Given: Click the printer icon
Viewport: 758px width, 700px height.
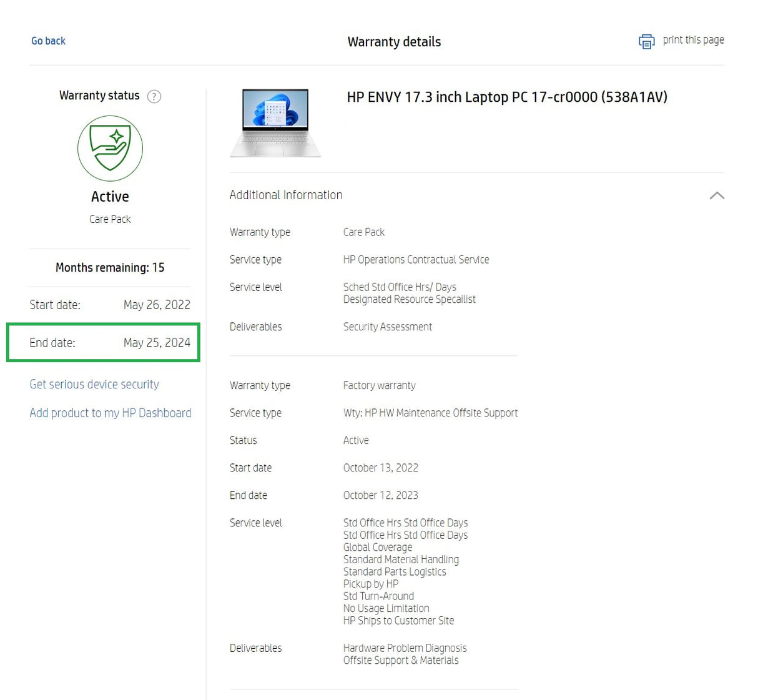Looking at the screenshot, I should [646, 41].
